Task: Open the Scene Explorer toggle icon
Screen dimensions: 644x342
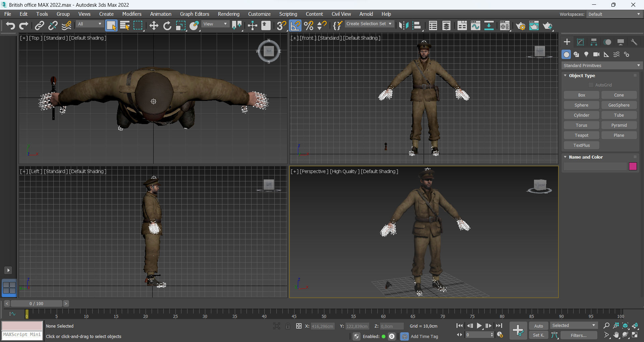Action: coord(433,26)
